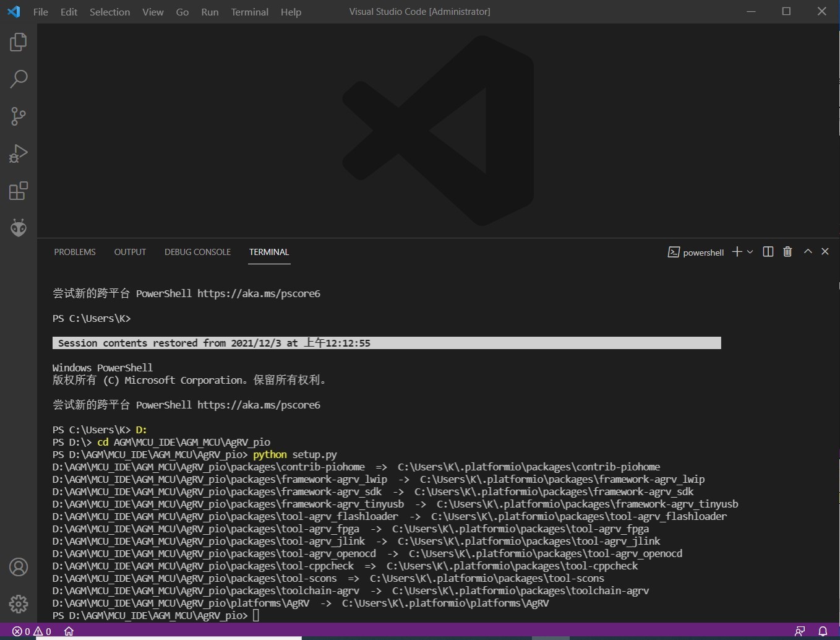Split the terminal pane
Viewport: 840px width, 640px height.
pyautogui.click(x=768, y=252)
